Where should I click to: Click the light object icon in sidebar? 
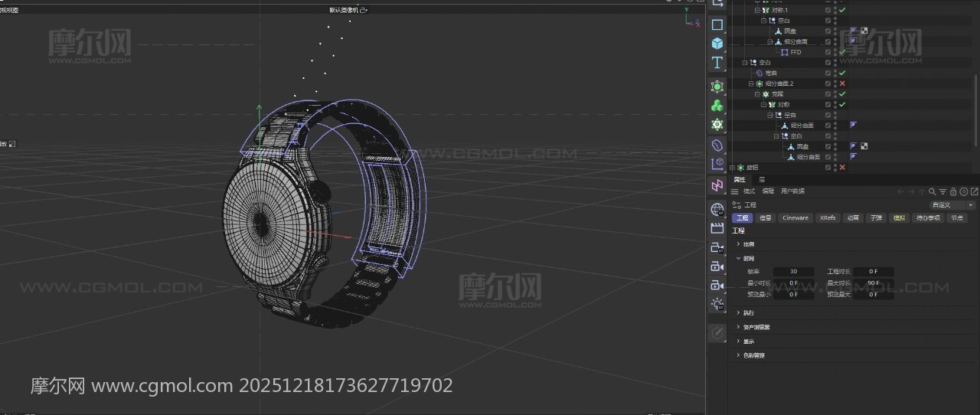(x=717, y=304)
